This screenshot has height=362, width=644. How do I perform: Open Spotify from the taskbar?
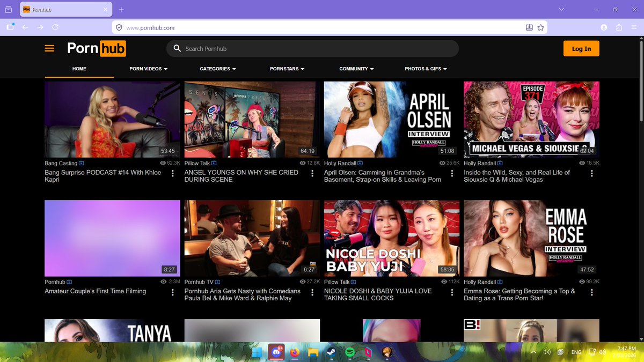[350, 352]
